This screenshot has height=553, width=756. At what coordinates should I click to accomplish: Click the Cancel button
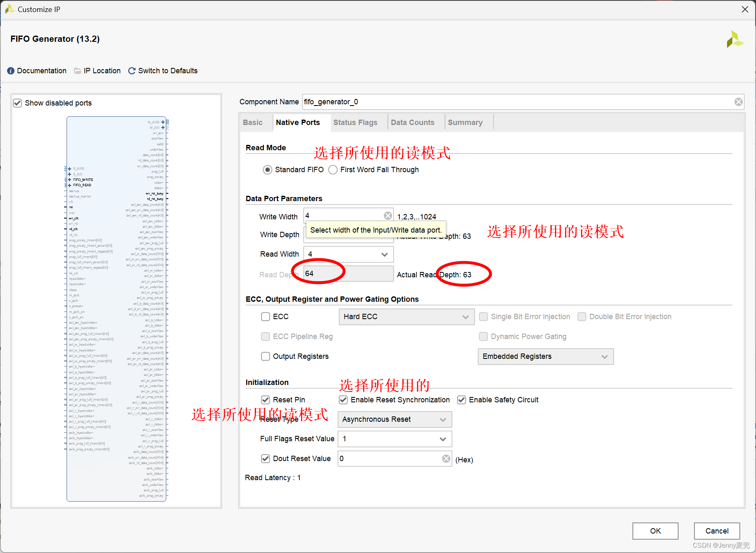pyautogui.click(x=716, y=531)
